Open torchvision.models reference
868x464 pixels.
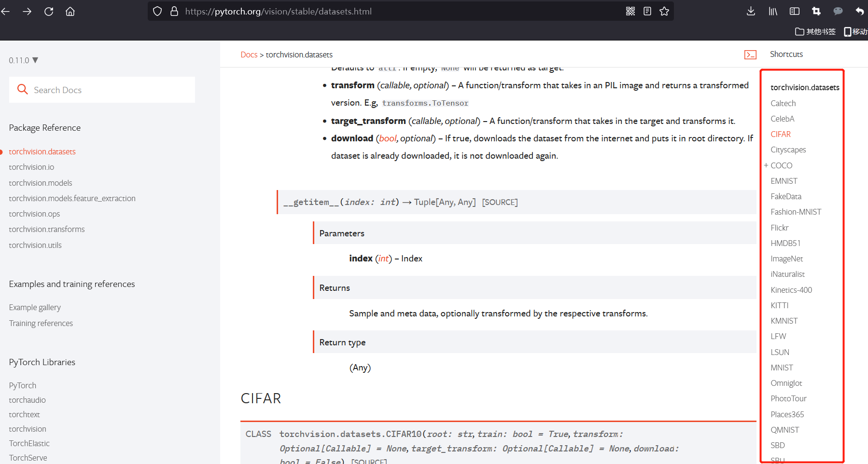pos(41,183)
